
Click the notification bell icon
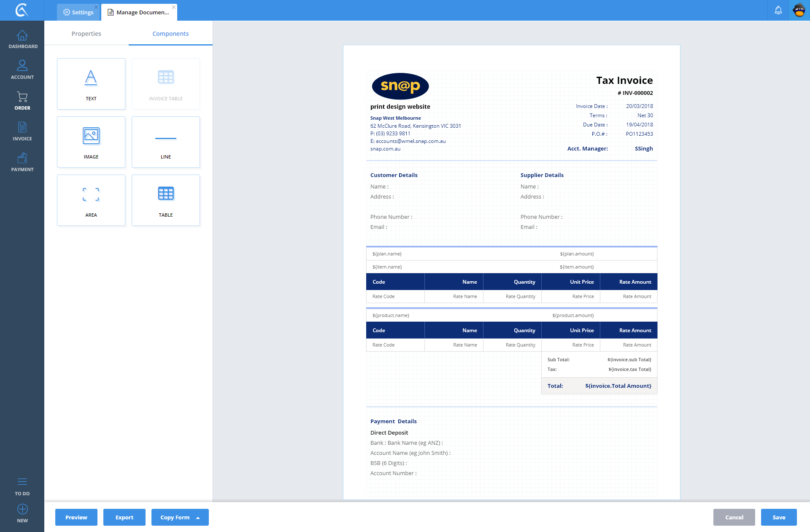tap(778, 11)
